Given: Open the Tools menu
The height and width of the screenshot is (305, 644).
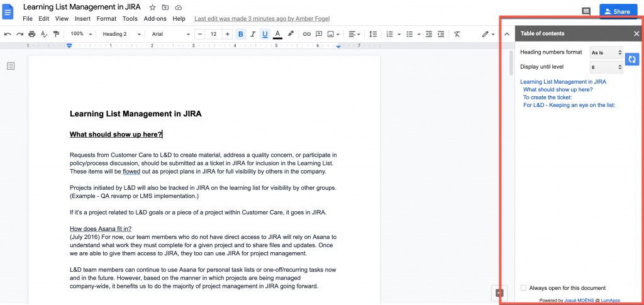Looking at the screenshot, I should pyautogui.click(x=130, y=18).
